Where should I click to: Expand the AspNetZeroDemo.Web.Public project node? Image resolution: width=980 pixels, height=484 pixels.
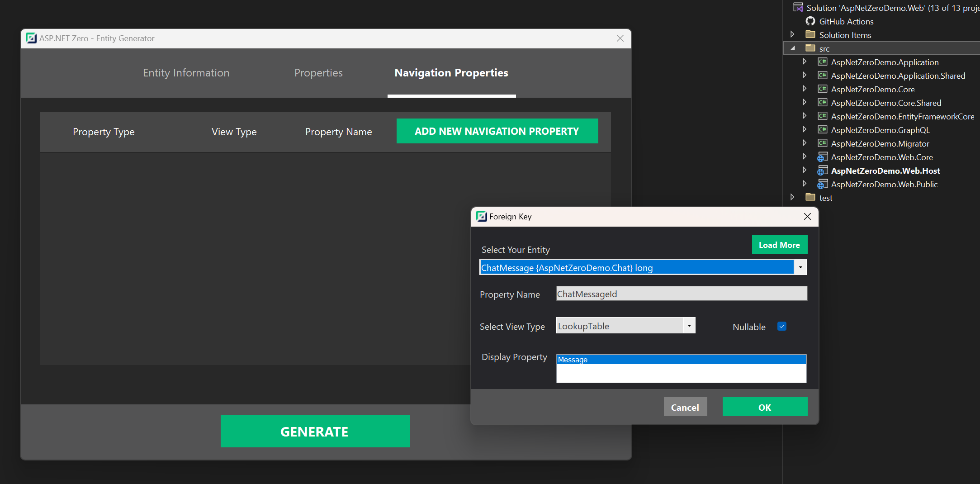(x=805, y=184)
